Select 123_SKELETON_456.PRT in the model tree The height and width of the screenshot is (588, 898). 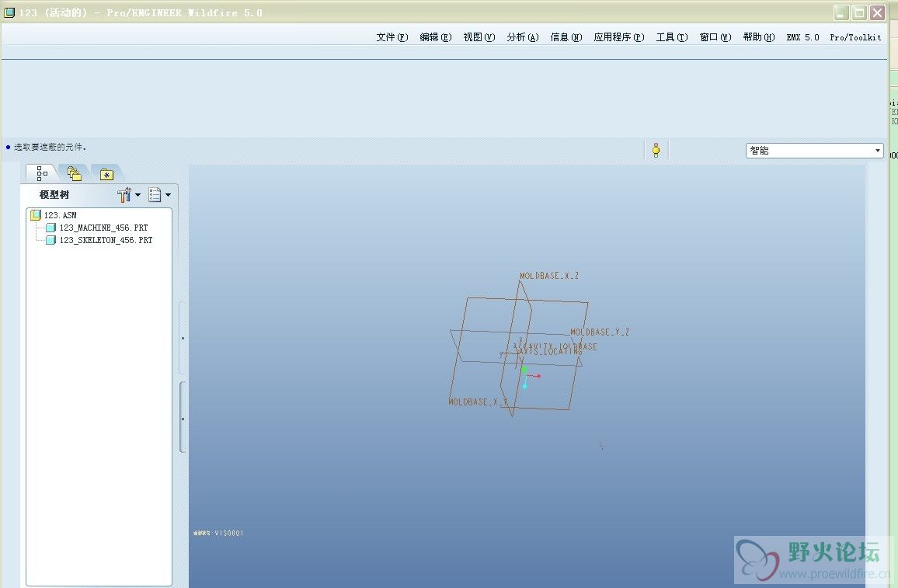coord(106,241)
